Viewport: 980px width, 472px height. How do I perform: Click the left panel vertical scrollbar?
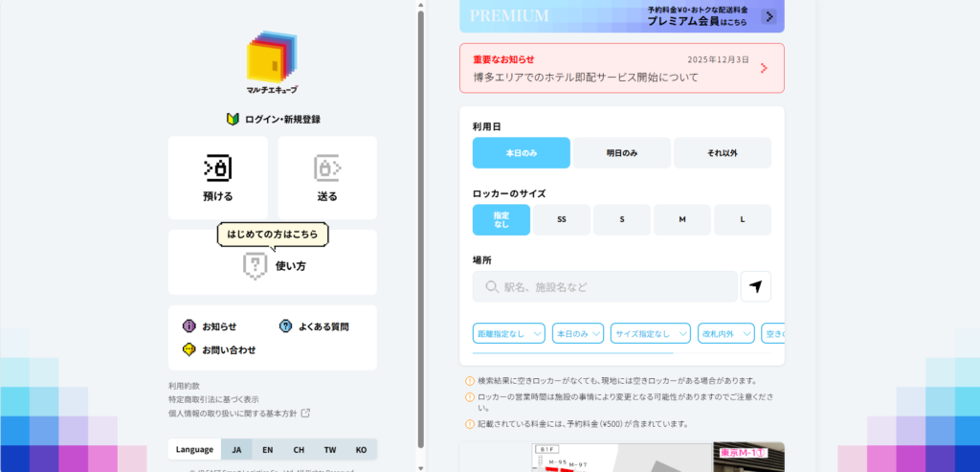420,230
